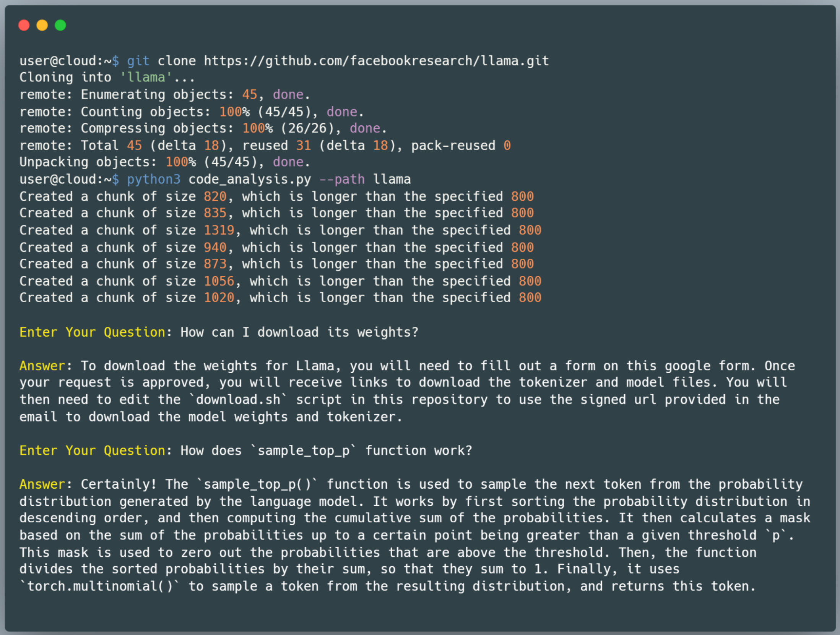Click the yellow minimize window button

coord(42,25)
